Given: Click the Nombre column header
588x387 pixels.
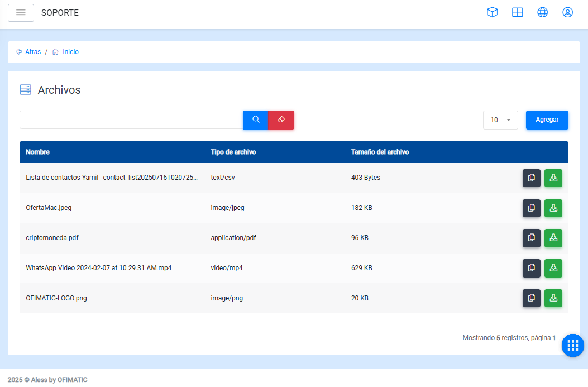Looking at the screenshot, I should point(38,152).
